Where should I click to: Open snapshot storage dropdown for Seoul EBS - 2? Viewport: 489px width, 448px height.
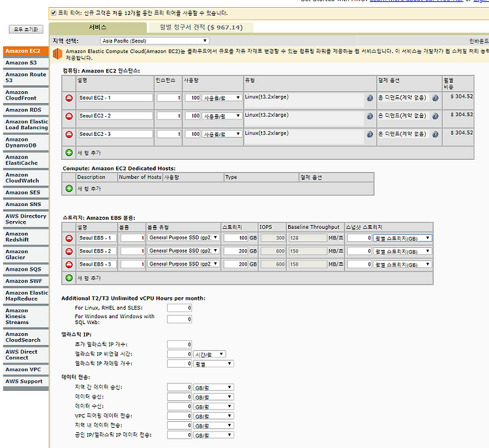tap(402, 251)
